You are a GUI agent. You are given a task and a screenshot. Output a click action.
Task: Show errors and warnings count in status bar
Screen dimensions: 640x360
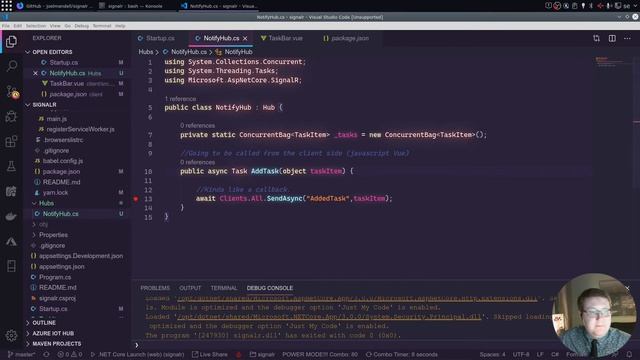coord(70,354)
